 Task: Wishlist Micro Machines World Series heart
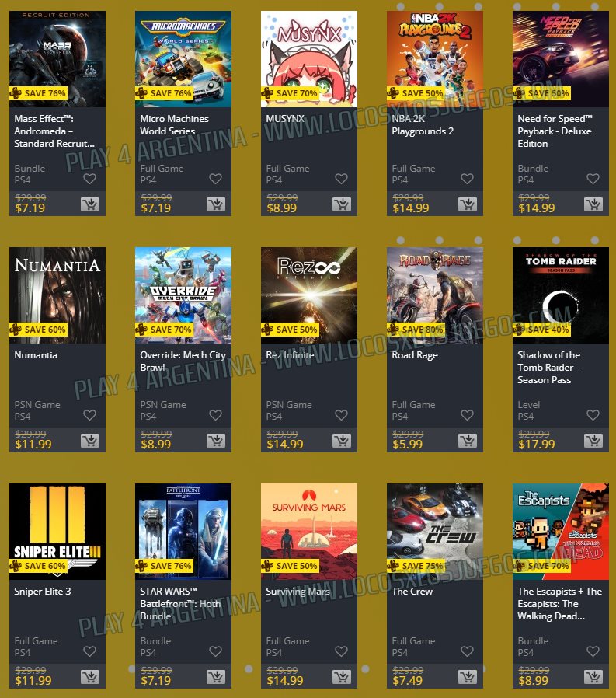(216, 179)
